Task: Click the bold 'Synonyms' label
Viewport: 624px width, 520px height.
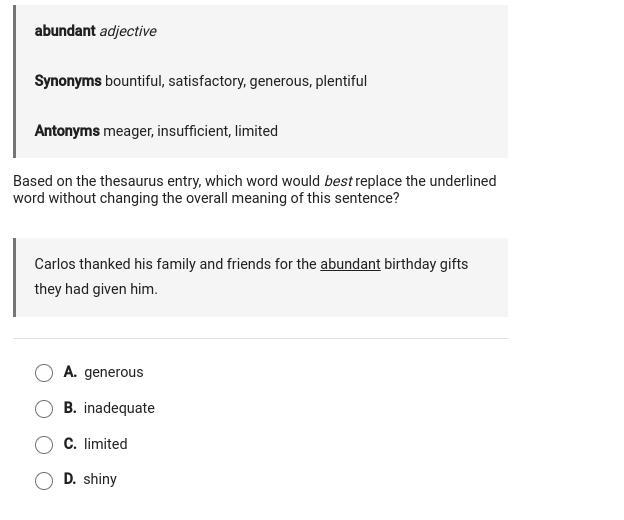Action: [68, 81]
